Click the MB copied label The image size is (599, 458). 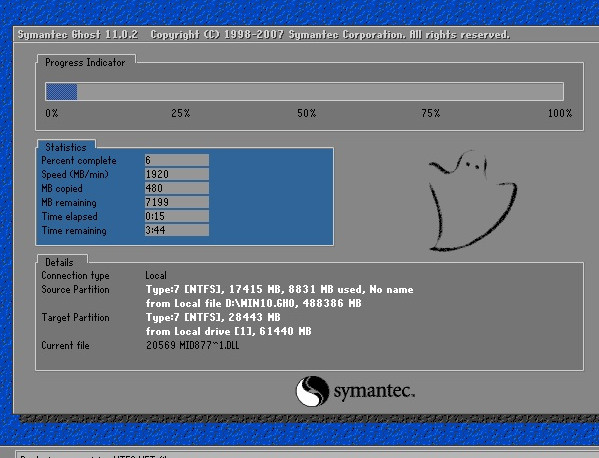62,189
